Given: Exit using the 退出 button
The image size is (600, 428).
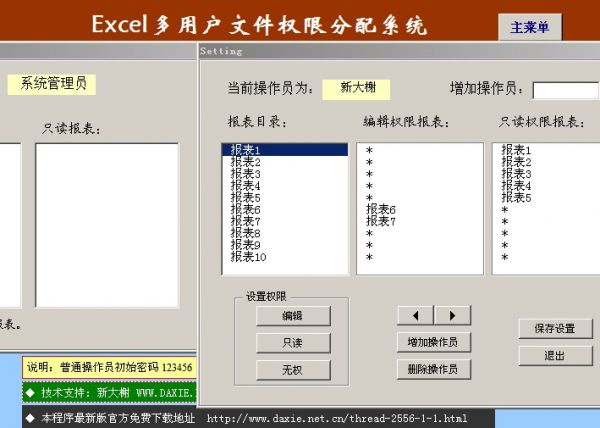Looking at the screenshot, I should 555,356.
